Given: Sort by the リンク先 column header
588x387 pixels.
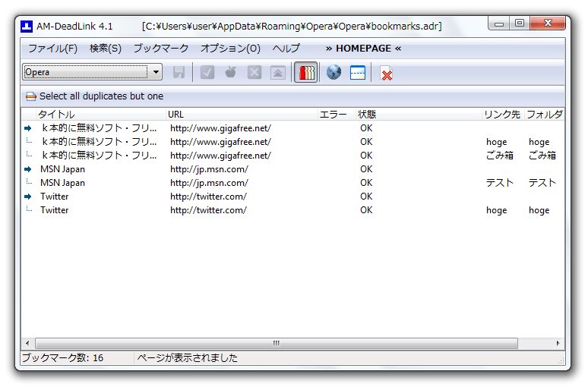Looking at the screenshot, I should (x=502, y=115).
